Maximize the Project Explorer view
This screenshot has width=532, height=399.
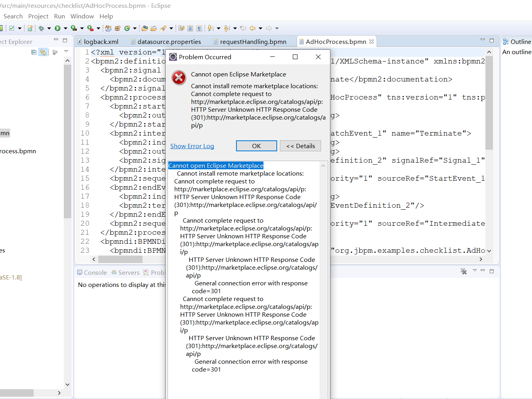pos(65,40)
